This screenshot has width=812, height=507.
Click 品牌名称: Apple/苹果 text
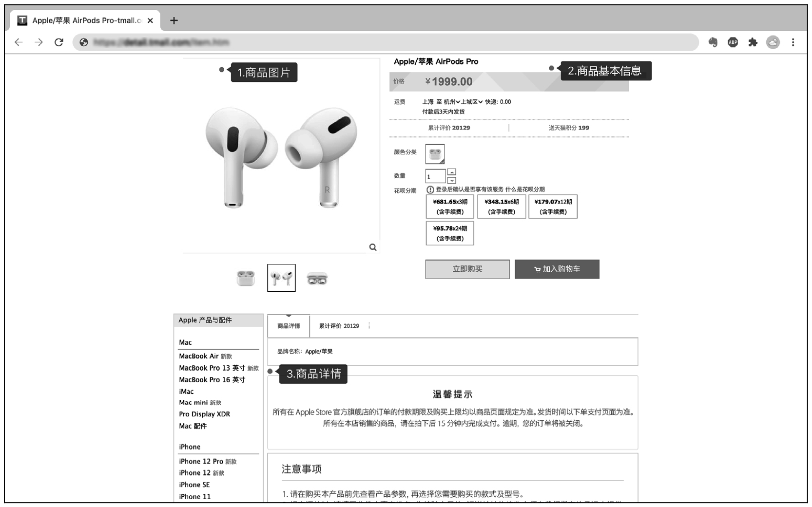pyautogui.click(x=305, y=351)
